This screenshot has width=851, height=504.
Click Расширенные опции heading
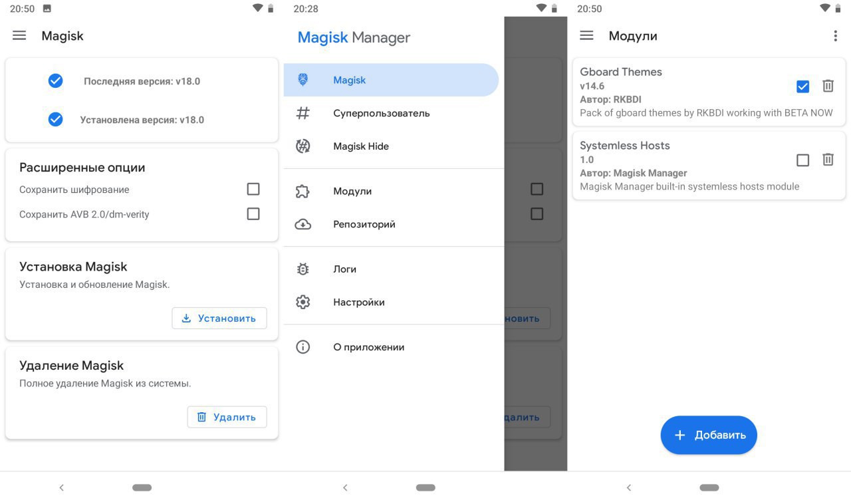pos(82,168)
